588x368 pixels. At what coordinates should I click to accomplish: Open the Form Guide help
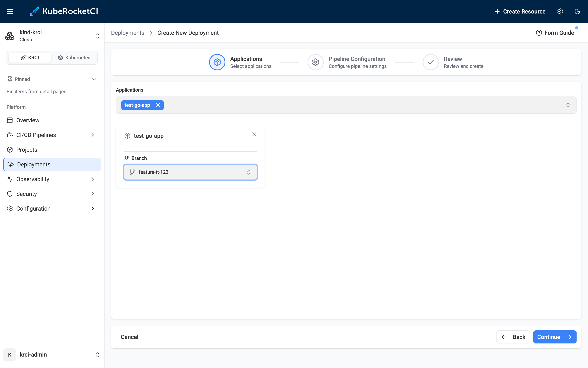pyautogui.click(x=555, y=33)
